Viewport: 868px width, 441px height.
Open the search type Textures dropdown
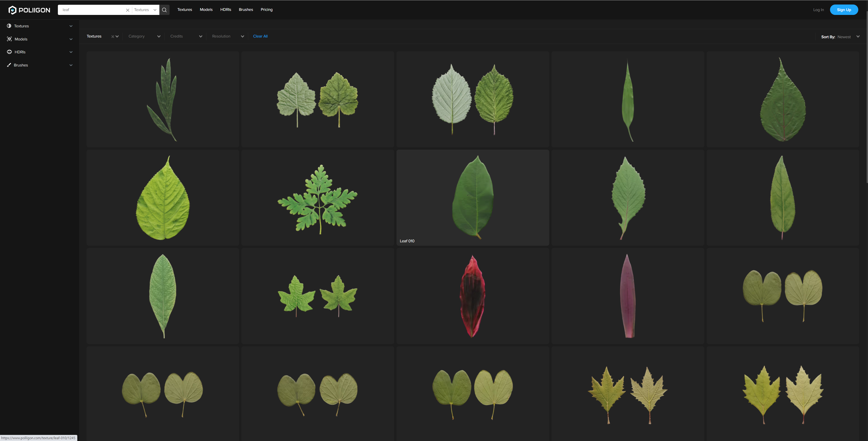145,10
